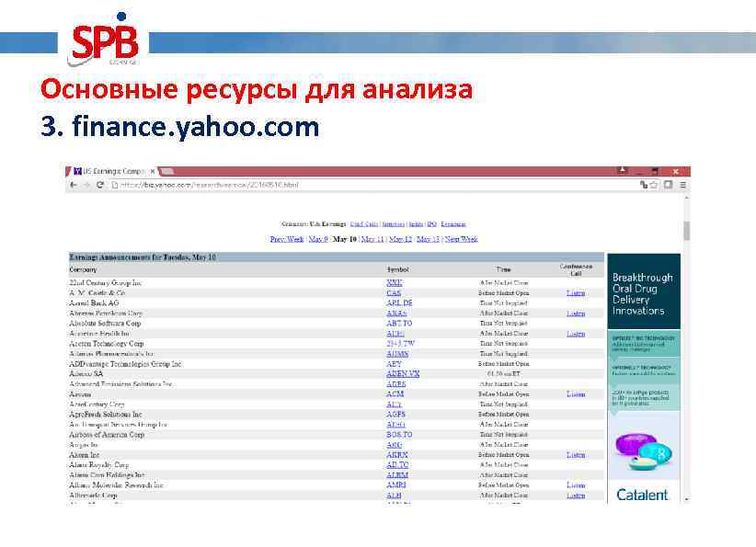Open the AD.TO symbol link
This screenshot has width=756, height=547.
397,464
